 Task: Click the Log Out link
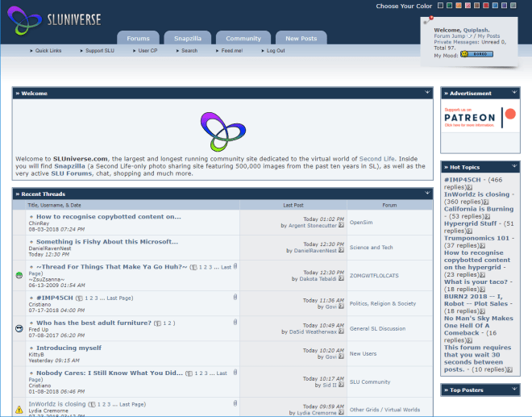[276, 51]
